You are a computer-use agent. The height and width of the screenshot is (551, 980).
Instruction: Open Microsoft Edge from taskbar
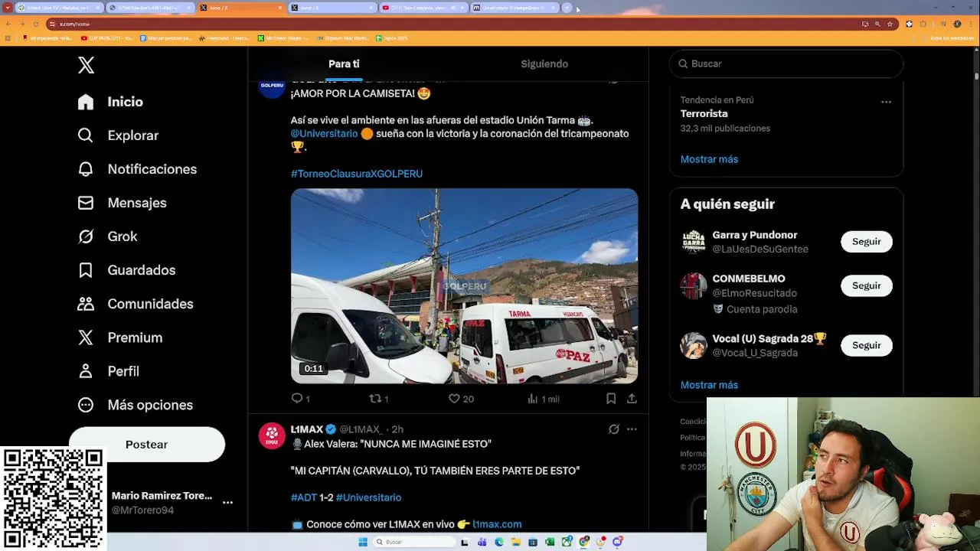[x=498, y=542]
